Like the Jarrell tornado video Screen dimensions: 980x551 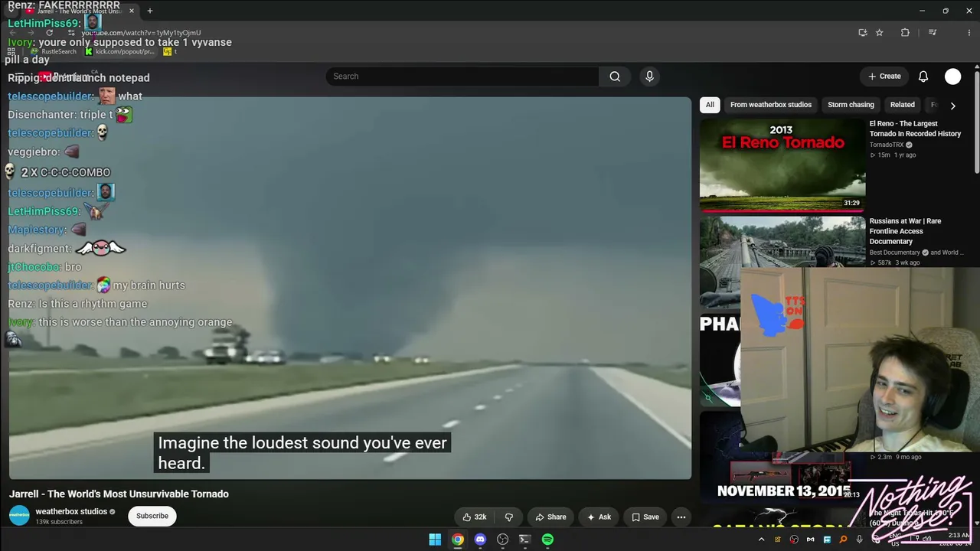coord(475,517)
